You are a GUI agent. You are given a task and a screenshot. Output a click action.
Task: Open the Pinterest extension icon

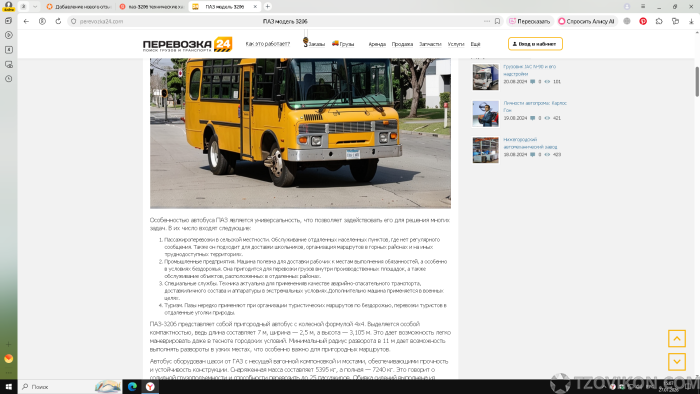point(643,21)
